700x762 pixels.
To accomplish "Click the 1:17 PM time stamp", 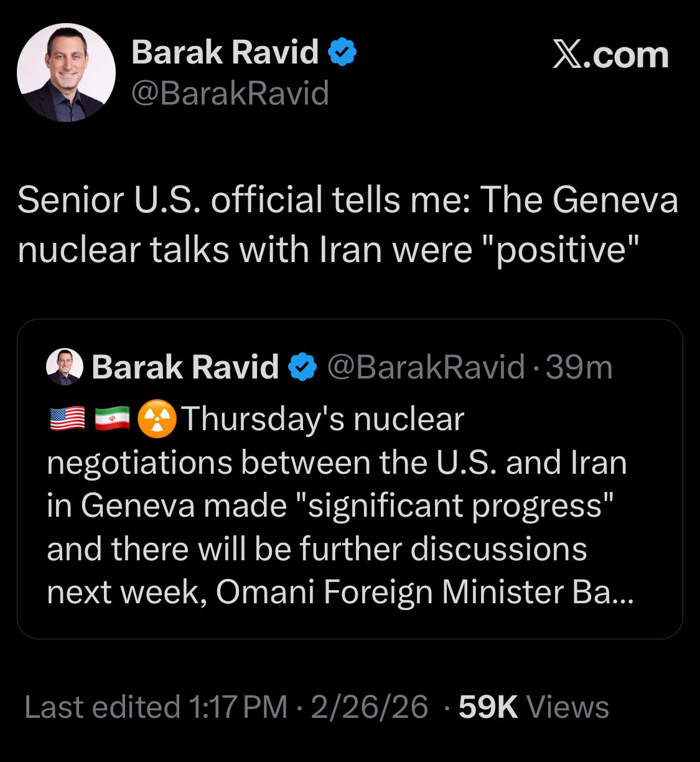I will pyautogui.click(x=237, y=707).
